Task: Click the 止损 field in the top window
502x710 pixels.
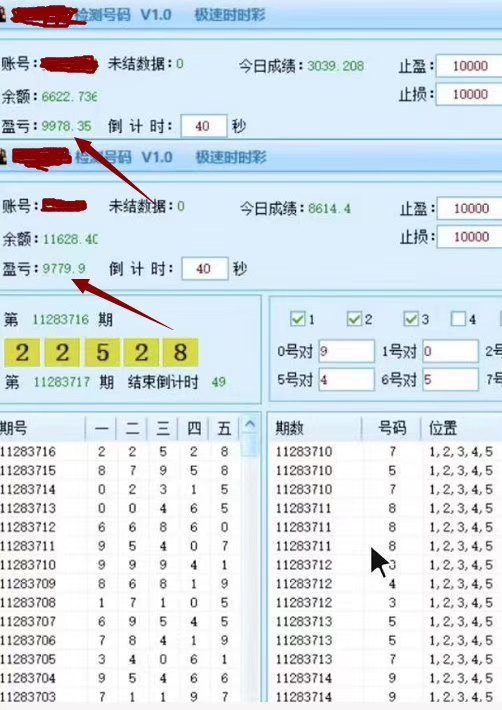Action: click(x=469, y=94)
